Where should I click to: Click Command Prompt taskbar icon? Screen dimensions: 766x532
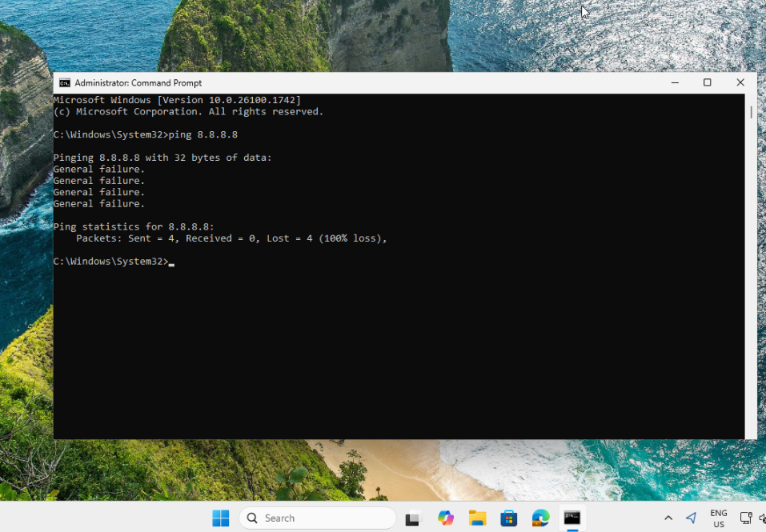(x=572, y=518)
